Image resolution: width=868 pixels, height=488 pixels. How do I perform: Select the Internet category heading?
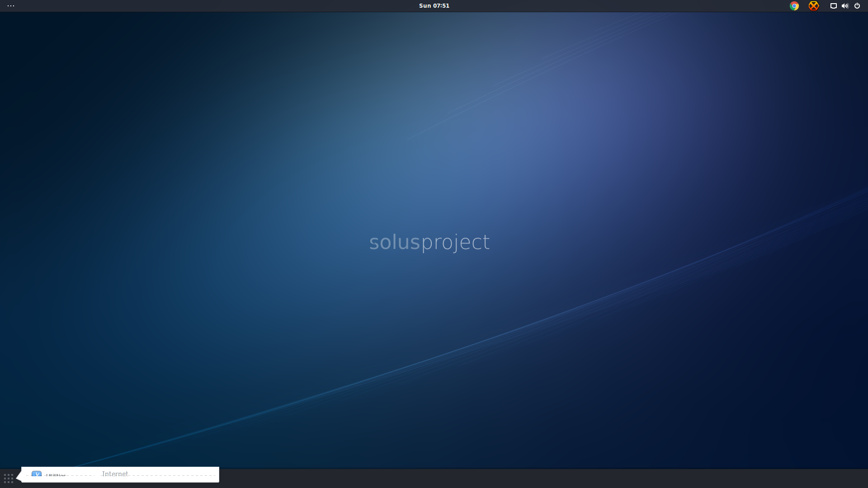[x=115, y=474]
